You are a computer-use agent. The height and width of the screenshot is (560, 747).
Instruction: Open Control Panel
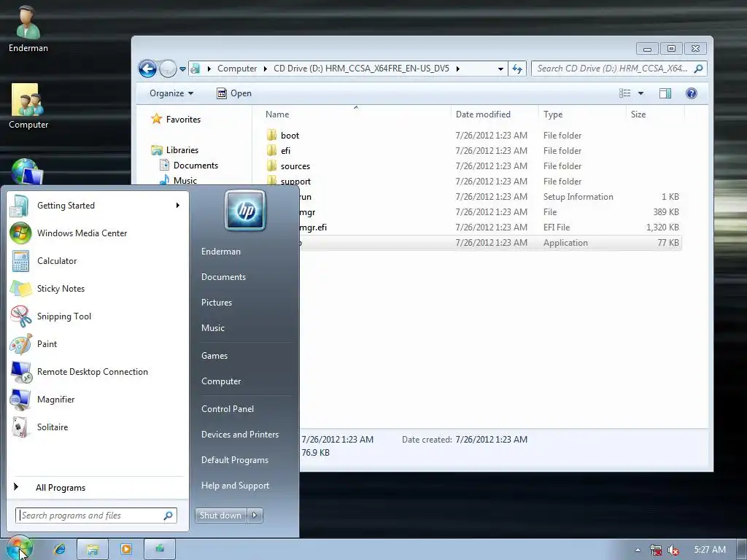coord(228,409)
